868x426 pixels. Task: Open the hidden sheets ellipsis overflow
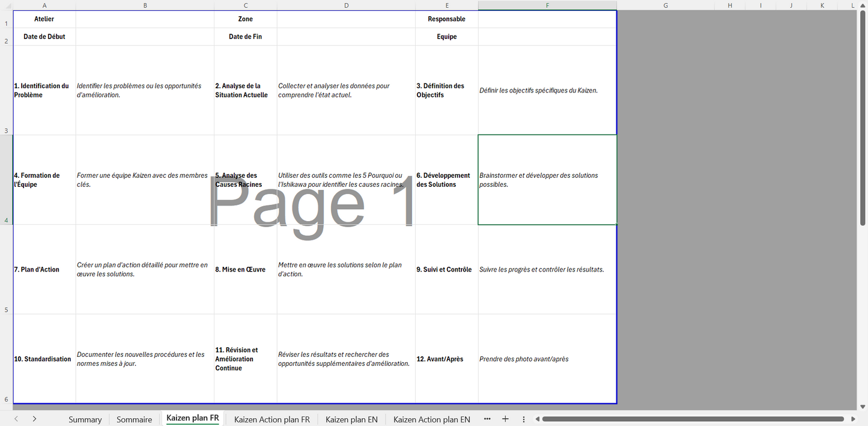point(487,419)
